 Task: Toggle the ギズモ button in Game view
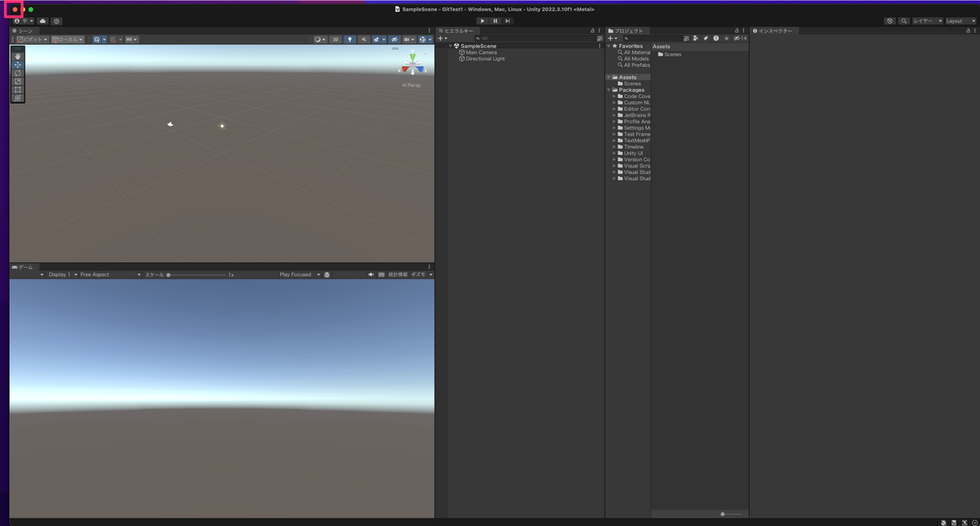[x=418, y=274]
